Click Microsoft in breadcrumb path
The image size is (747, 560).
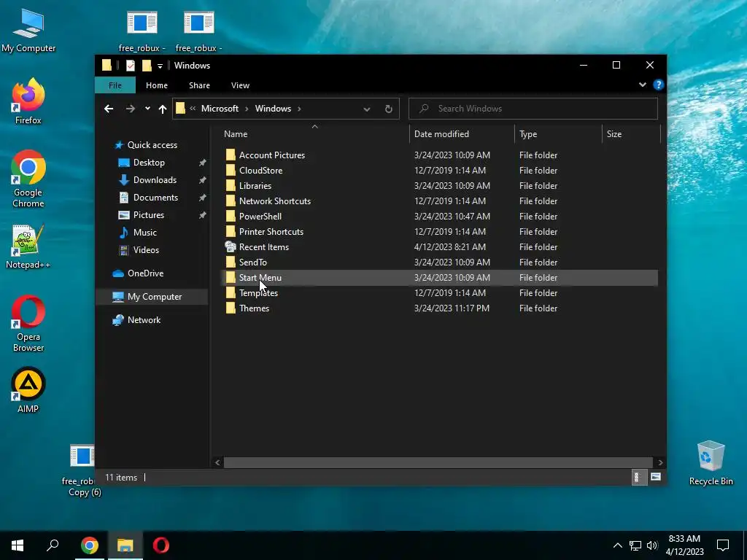(220, 109)
